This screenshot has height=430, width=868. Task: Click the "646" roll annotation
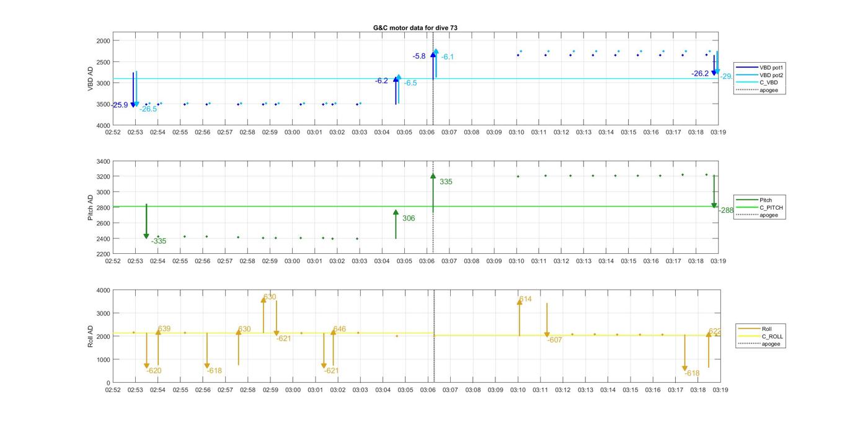pos(340,329)
